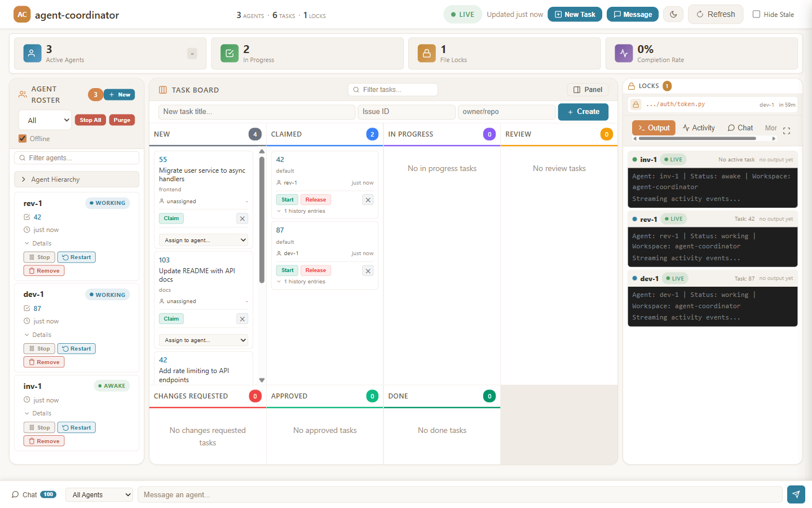Viewport: 812px width, 508px height.
Task: Send the chat message with paper plane
Action: 796,494
